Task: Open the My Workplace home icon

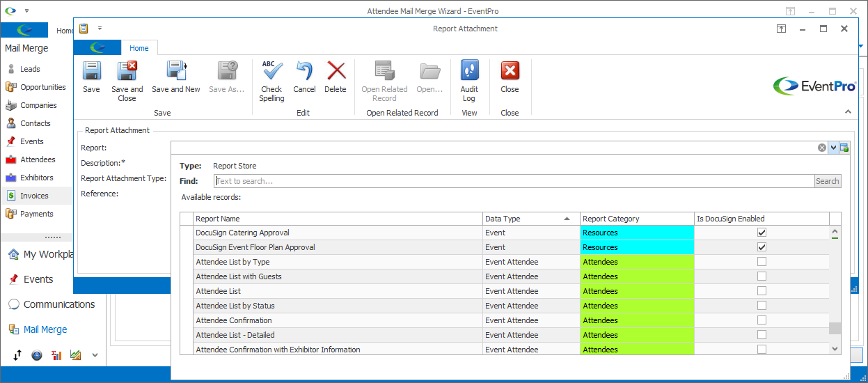Action: 13,254
